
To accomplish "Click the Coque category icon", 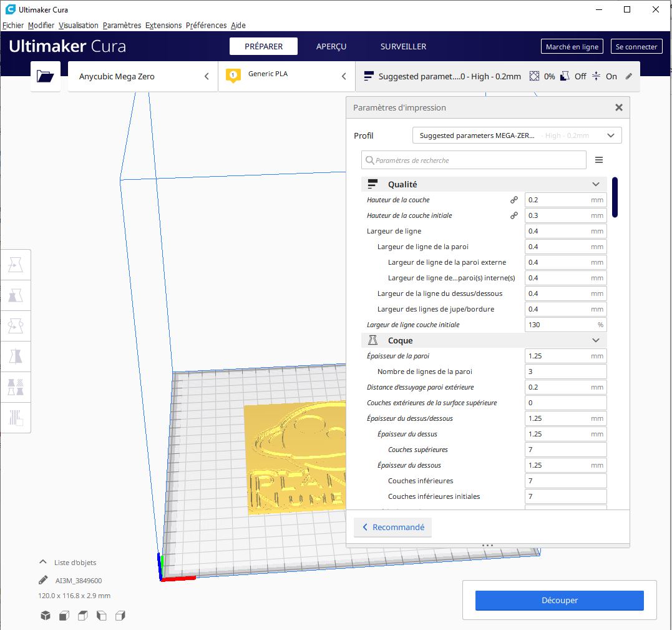I will [x=373, y=340].
